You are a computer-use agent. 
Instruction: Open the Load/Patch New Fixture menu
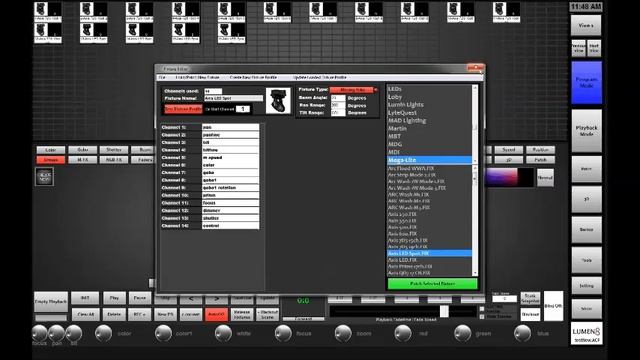(x=197, y=77)
